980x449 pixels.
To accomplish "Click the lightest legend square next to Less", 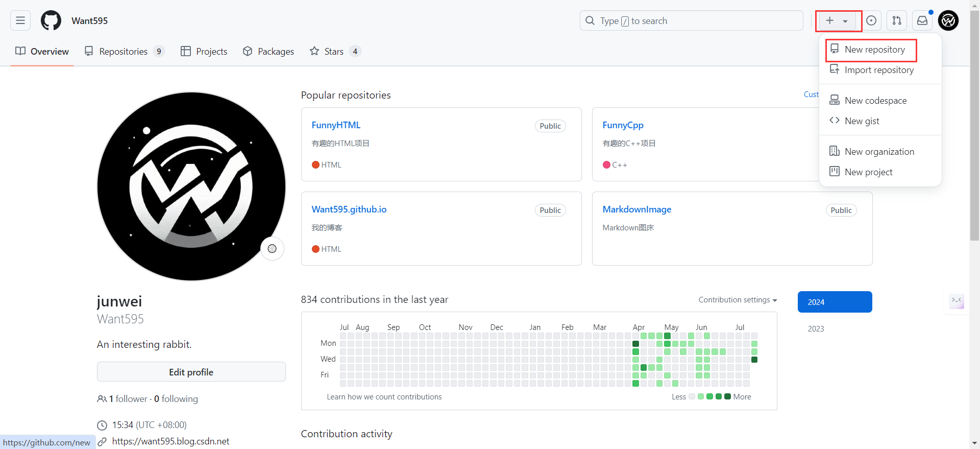I will [x=692, y=396].
